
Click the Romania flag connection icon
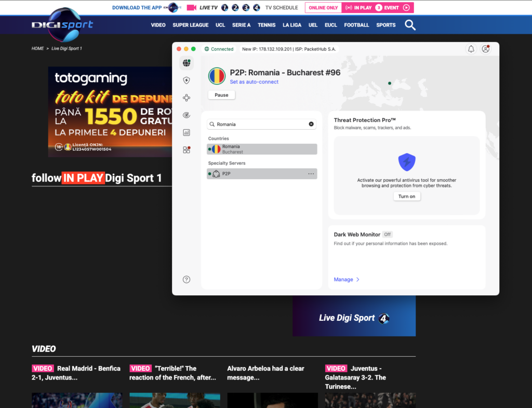217,76
